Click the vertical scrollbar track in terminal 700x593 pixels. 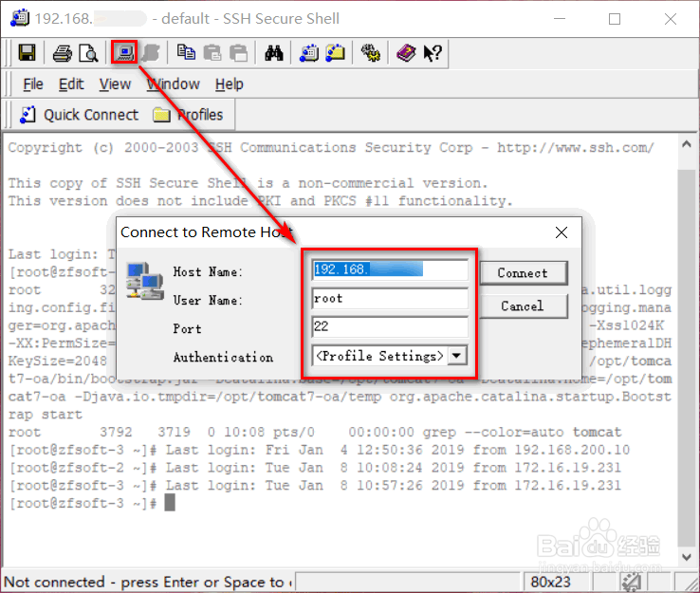pyautogui.click(x=687, y=358)
